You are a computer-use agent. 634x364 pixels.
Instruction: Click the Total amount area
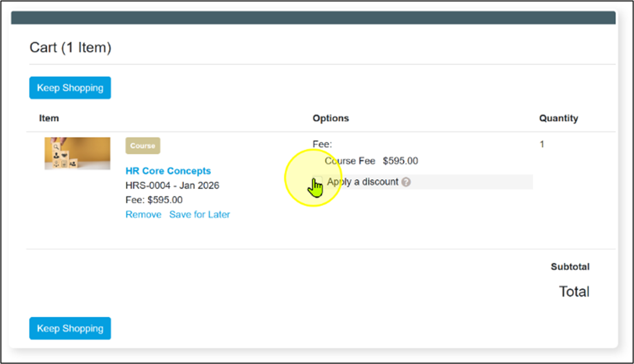point(574,291)
